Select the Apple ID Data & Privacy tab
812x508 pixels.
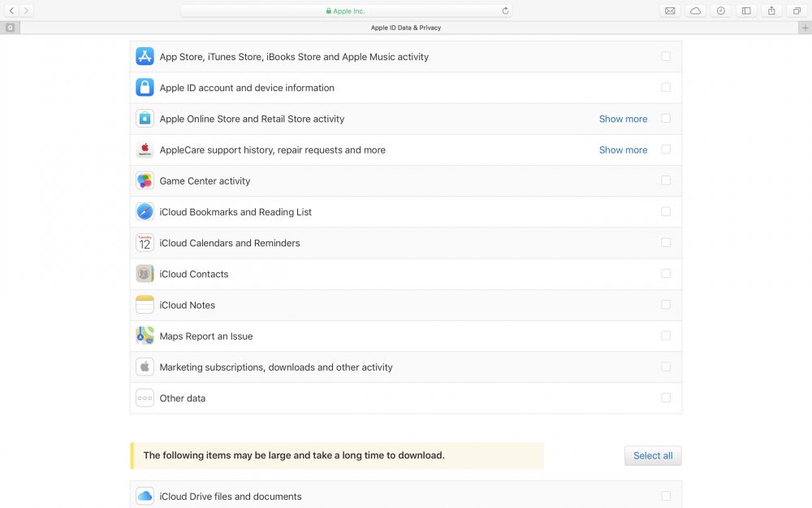point(406,28)
